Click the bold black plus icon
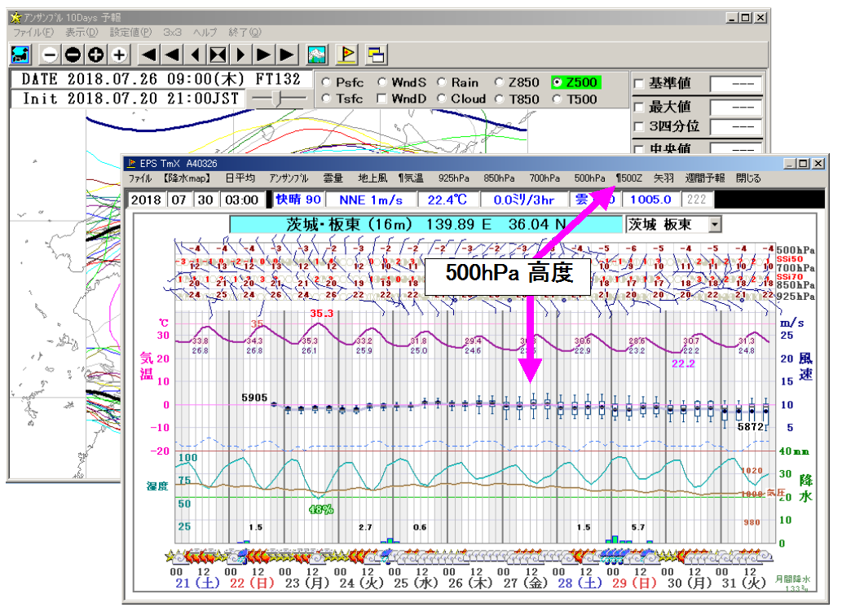The height and width of the screenshot is (616, 842). click(x=96, y=55)
